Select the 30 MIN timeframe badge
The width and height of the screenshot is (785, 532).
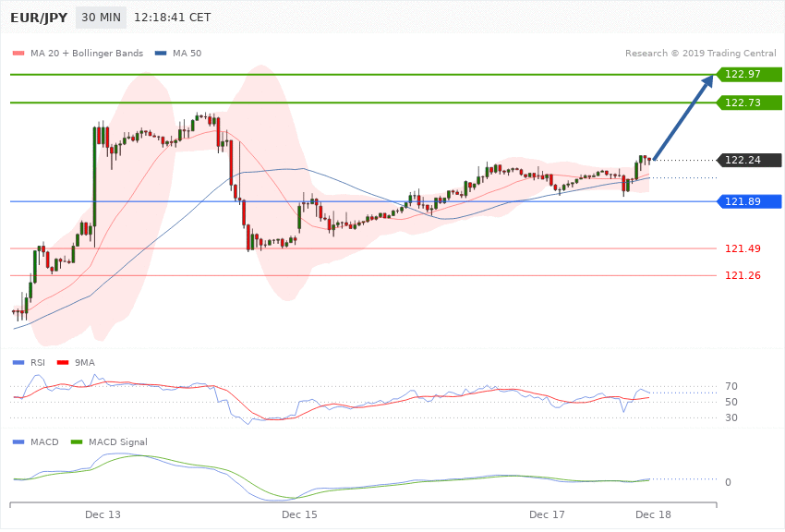[x=102, y=18]
